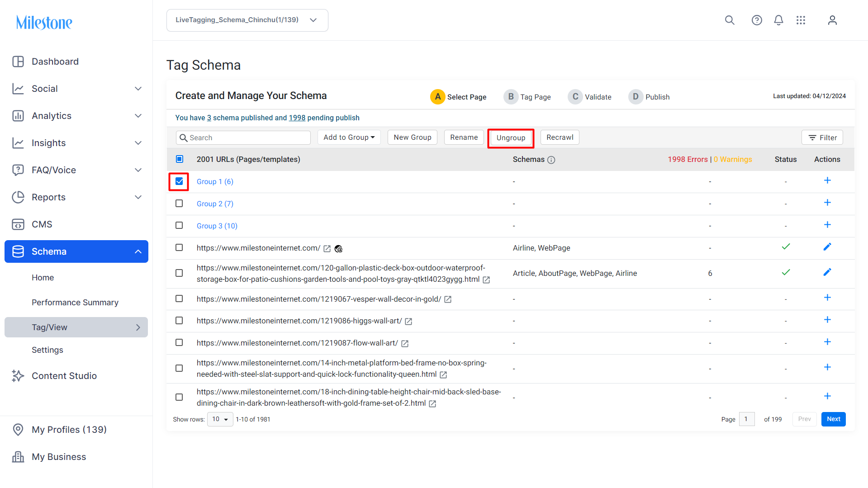This screenshot has height=488, width=868.
Task: Open the Filter button
Action: (822, 137)
